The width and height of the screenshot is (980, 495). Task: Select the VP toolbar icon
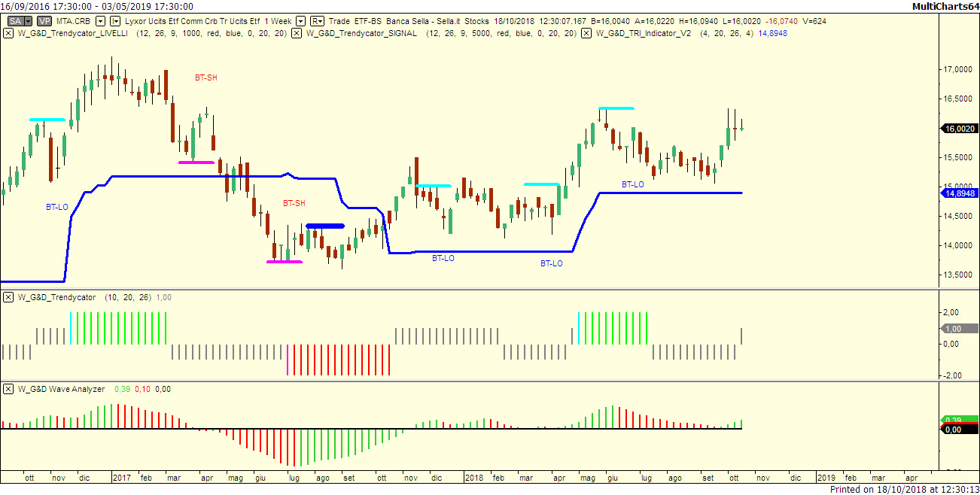click(44, 21)
